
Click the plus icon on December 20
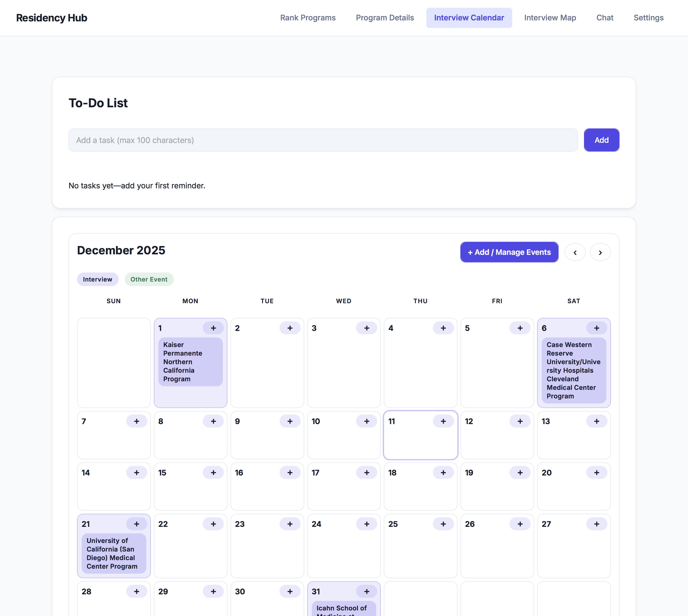(x=597, y=472)
